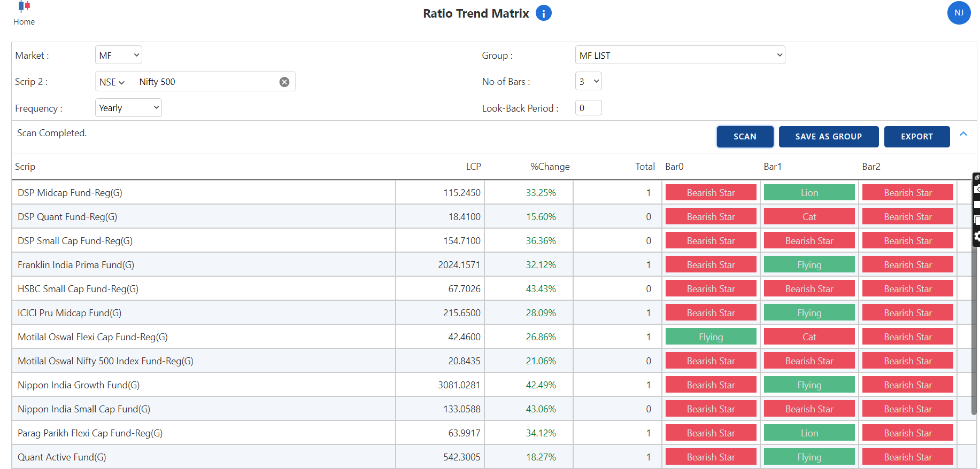Viewport: 980px width, 469px height.
Task: Open the Ratio Trend Matrix info icon
Action: point(544,13)
